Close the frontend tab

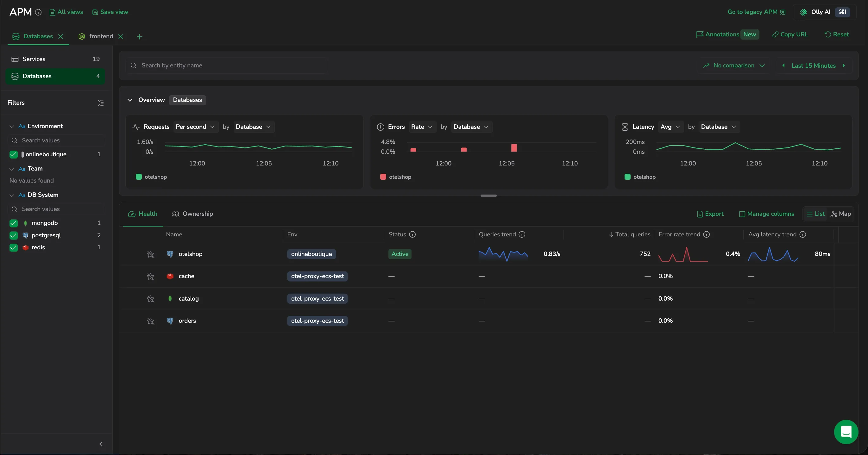pyautogui.click(x=121, y=36)
